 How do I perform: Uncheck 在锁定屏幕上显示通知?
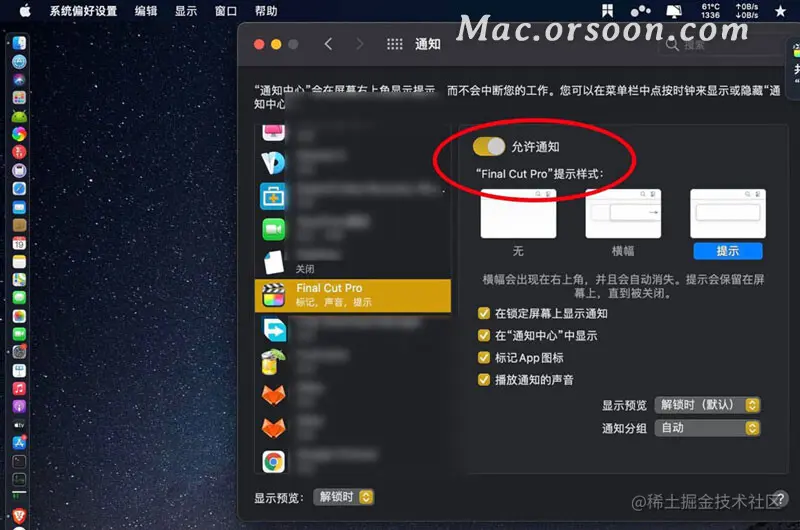click(484, 313)
